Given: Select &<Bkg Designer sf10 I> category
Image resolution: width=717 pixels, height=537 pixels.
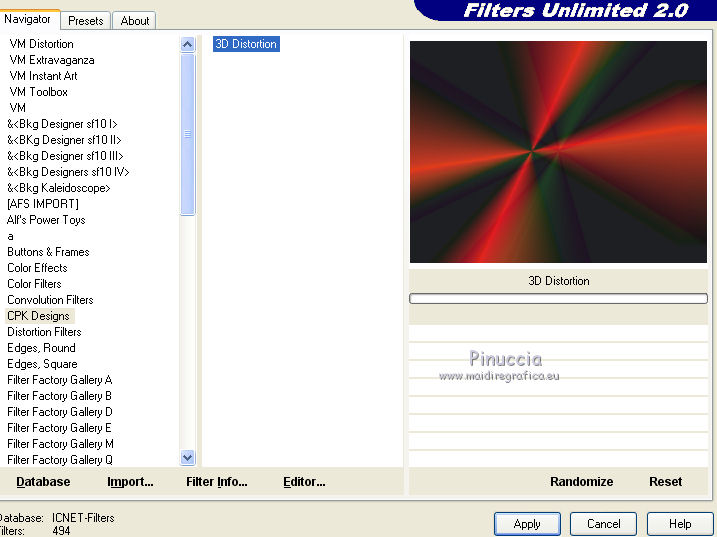Looking at the screenshot, I should point(62,124).
